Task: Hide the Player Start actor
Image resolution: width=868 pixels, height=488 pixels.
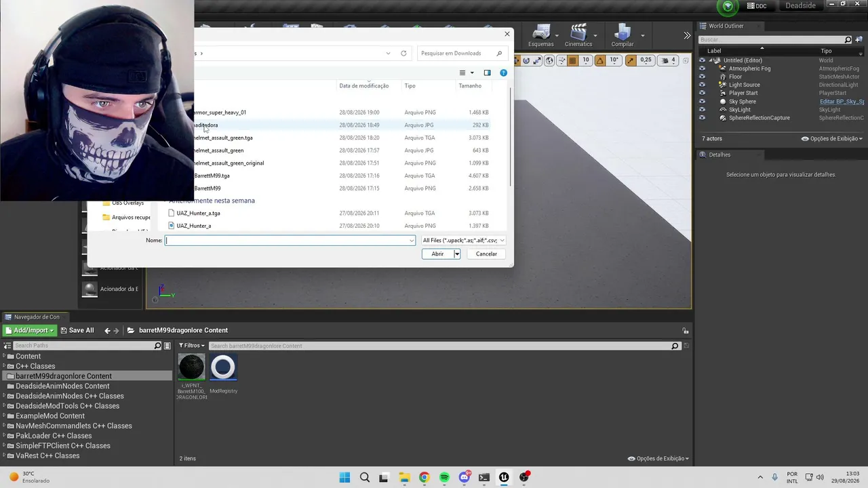Action: coord(702,93)
